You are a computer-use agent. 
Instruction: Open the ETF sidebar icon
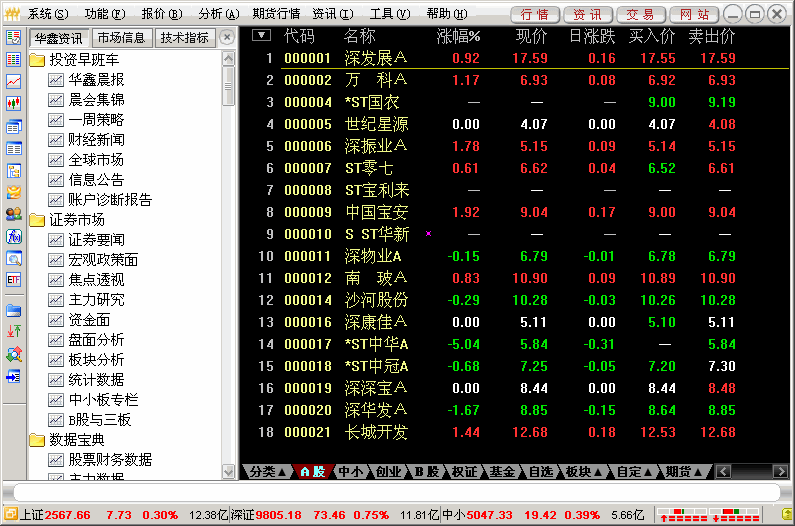click(x=14, y=279)
